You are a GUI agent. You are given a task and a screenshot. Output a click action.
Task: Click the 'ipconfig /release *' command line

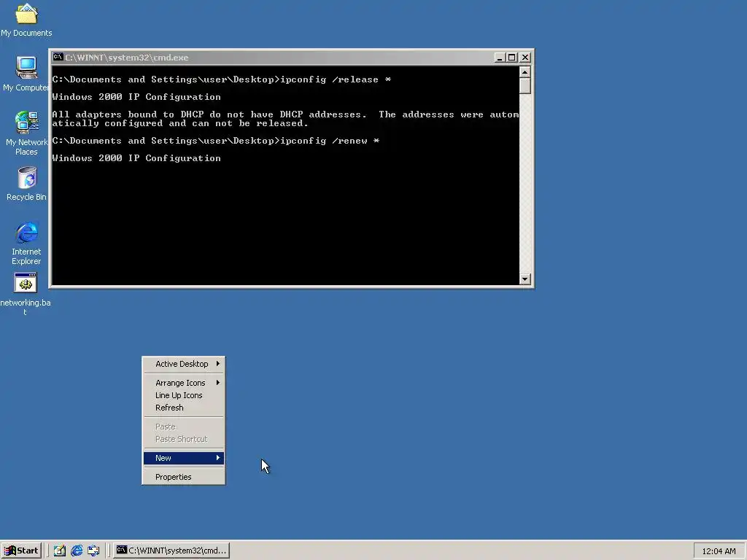[222, 79]
